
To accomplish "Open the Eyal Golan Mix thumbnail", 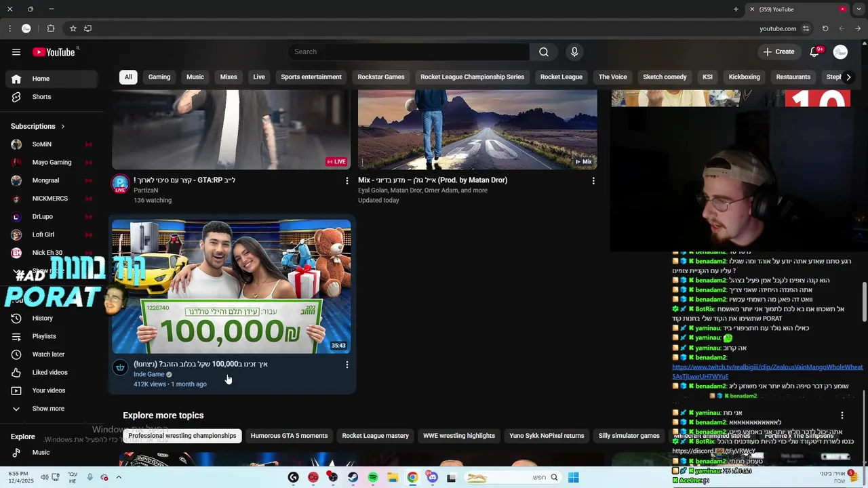I will point(477,129).
